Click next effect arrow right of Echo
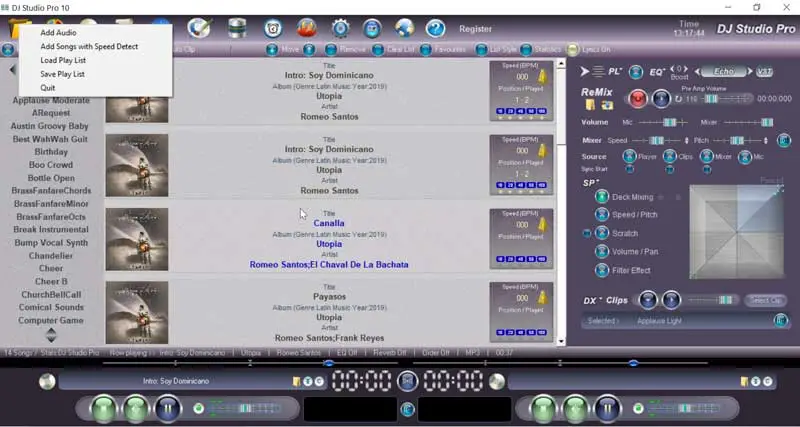The height and width of the screenshot is (427, 800). point(749,71)
